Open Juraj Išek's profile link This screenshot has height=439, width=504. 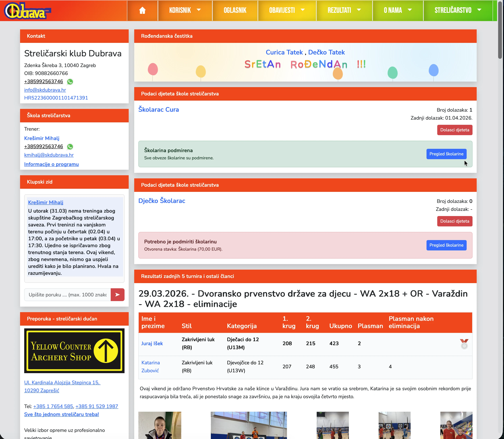[x=152, y=343]
